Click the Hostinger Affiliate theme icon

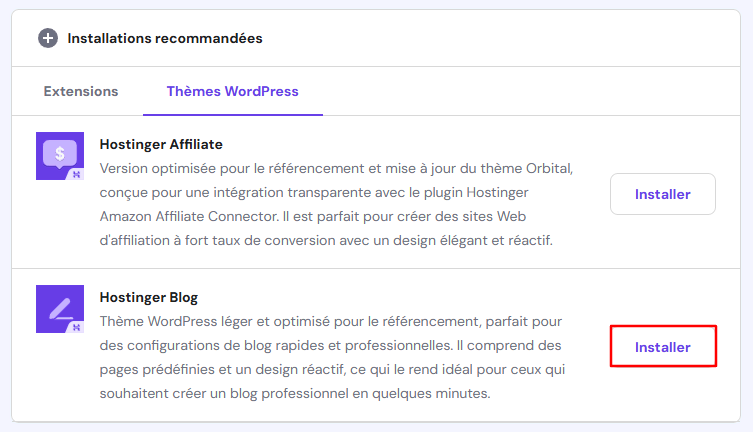coord(59,156)
